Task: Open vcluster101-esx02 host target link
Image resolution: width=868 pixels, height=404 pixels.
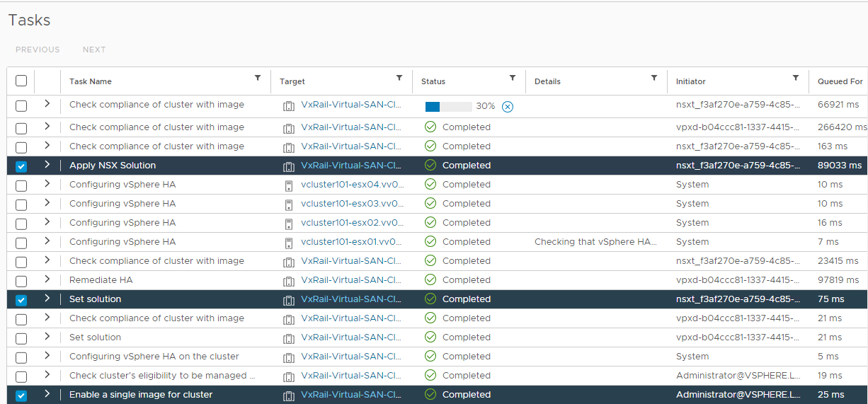Action: click(x=352, y=222)
